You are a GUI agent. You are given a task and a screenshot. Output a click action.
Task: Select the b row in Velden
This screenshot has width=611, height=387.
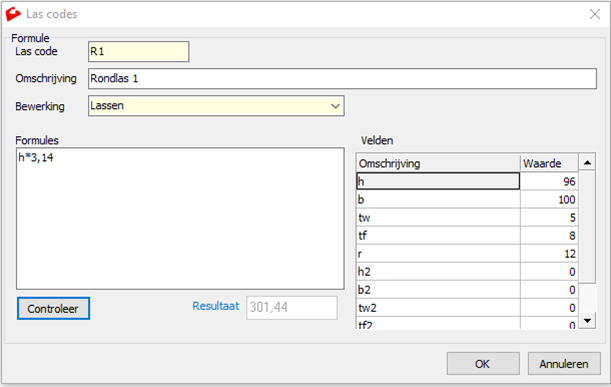click(x=467, y=200)
